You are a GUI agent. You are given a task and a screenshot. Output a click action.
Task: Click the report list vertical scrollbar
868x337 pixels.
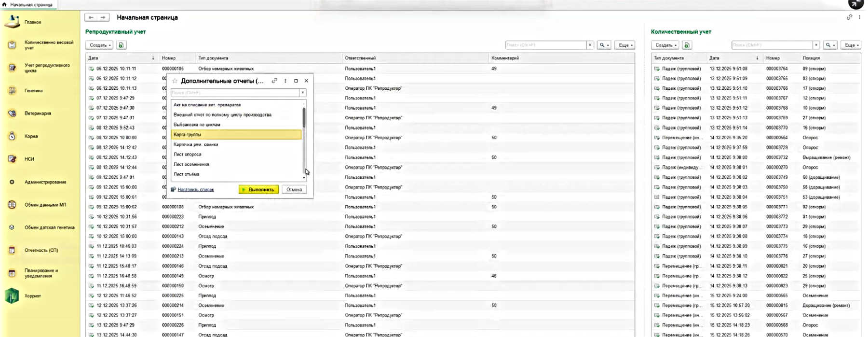[304, 140]
